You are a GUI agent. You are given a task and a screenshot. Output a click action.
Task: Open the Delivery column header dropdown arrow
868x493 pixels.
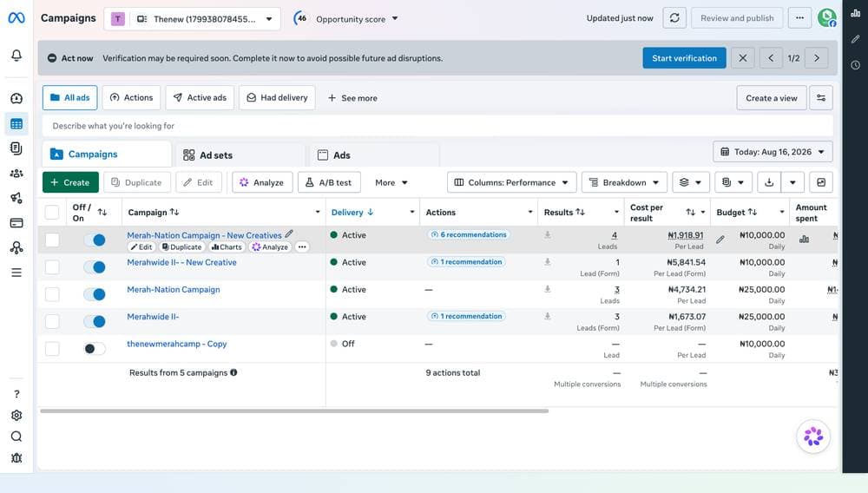[x=411, y=212]
